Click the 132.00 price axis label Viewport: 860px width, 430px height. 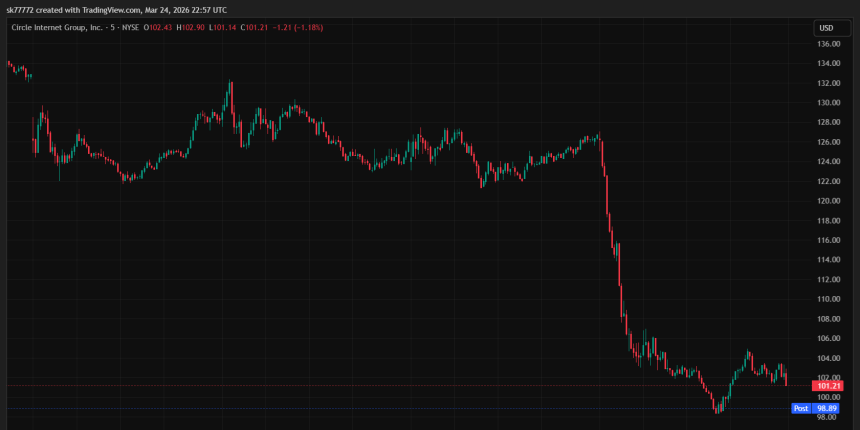tap(828, 83)
